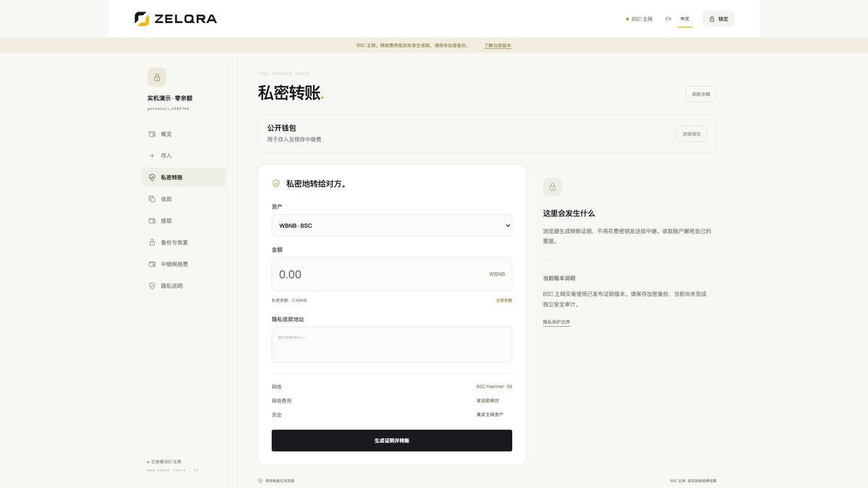Open the WBNB · BSC asset dropdown
This screenshot has height=488, width=868.
tap(391, 226)
